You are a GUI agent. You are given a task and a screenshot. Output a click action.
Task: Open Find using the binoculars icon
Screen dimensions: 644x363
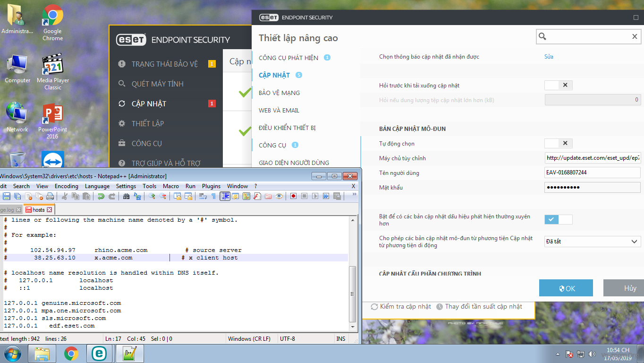(127, 196)
